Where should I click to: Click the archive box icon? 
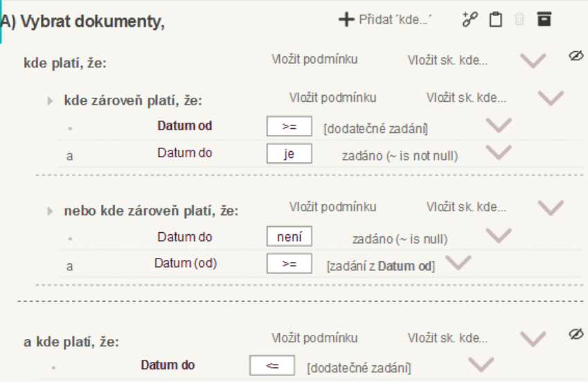click(544, 20)
